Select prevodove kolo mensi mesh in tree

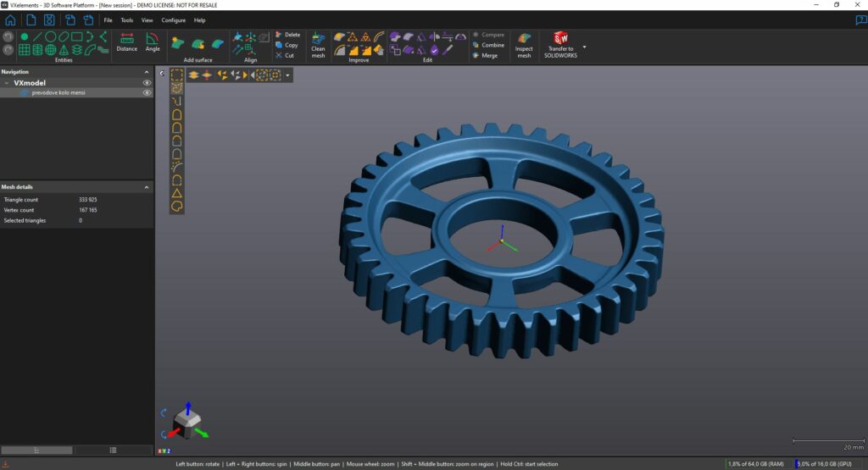[x=58, y=93]
